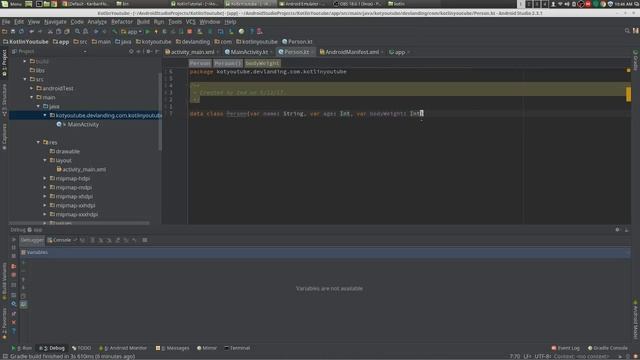Click the Redo toolbar icon
Screen dimensions: 640x360
click(40, 31)
